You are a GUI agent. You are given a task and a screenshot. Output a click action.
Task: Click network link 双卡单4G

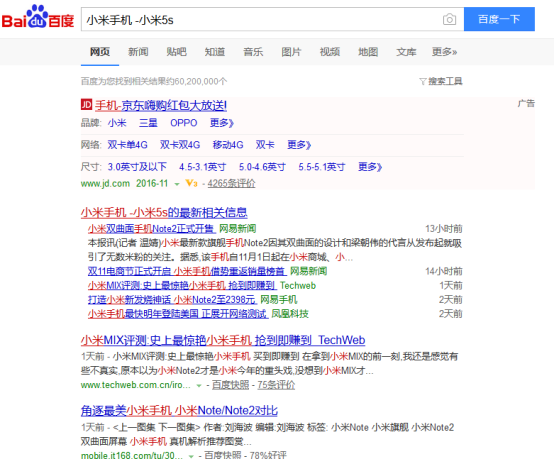128,145
